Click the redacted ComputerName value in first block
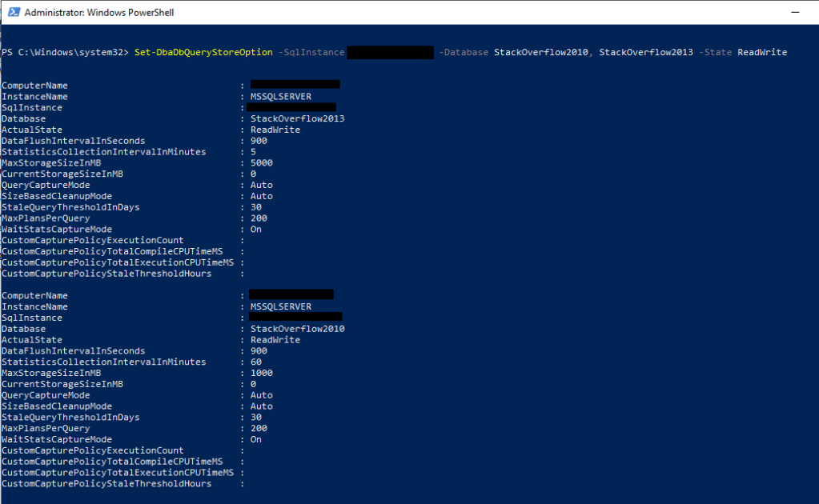This screenshot has height=504, width=819. 295,84
